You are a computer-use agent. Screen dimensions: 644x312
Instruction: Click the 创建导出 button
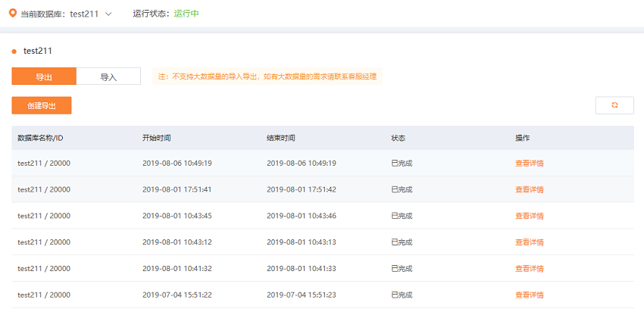pyautogui.click(x=42, y=105)
